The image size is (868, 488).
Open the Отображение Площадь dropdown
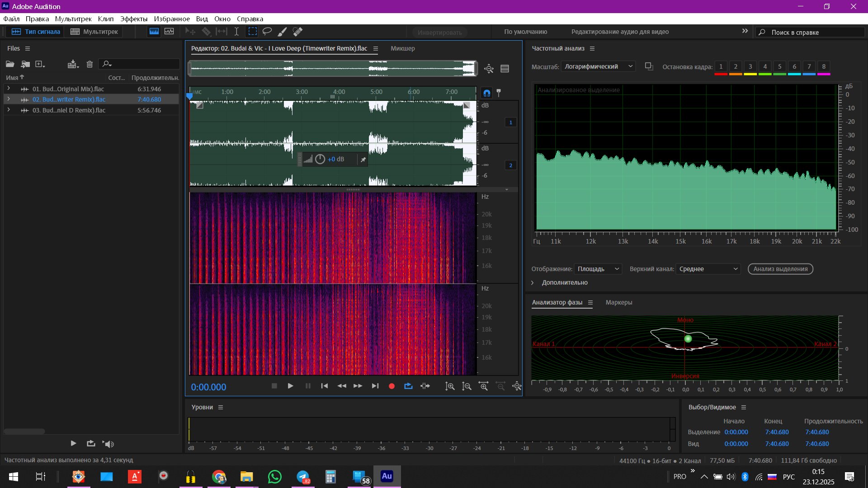tap(598, 269)
